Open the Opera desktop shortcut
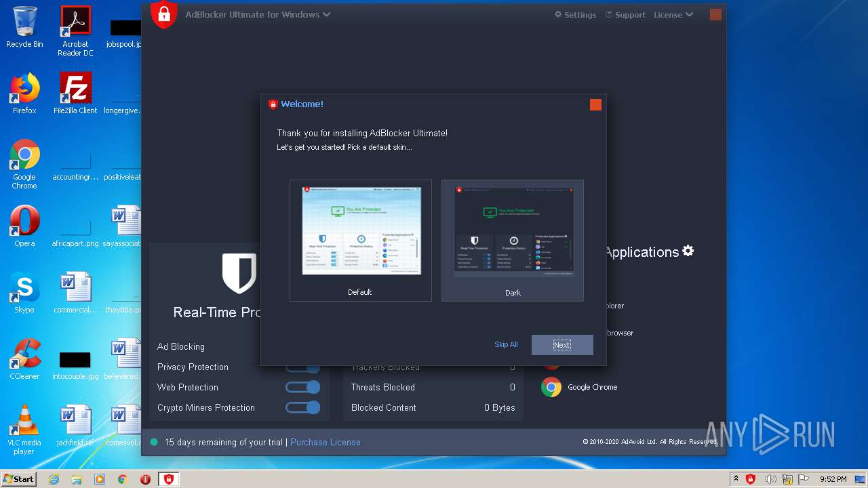 24,226
